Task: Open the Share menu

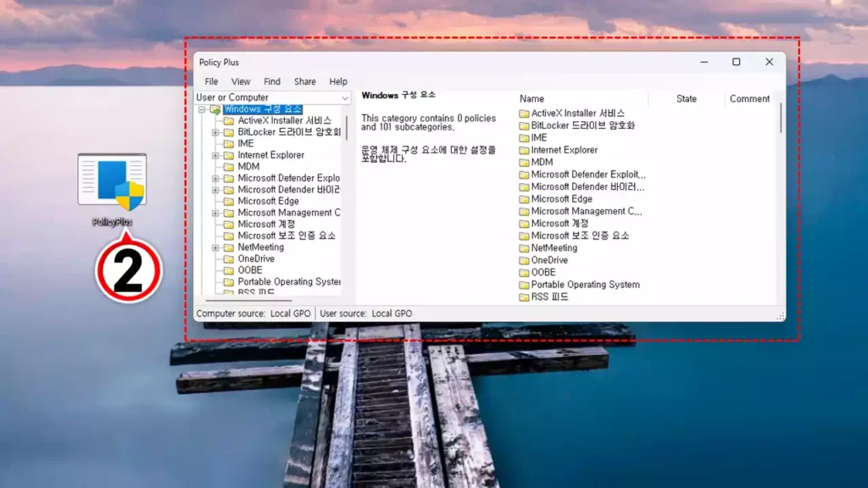Action: coord(304,81)
